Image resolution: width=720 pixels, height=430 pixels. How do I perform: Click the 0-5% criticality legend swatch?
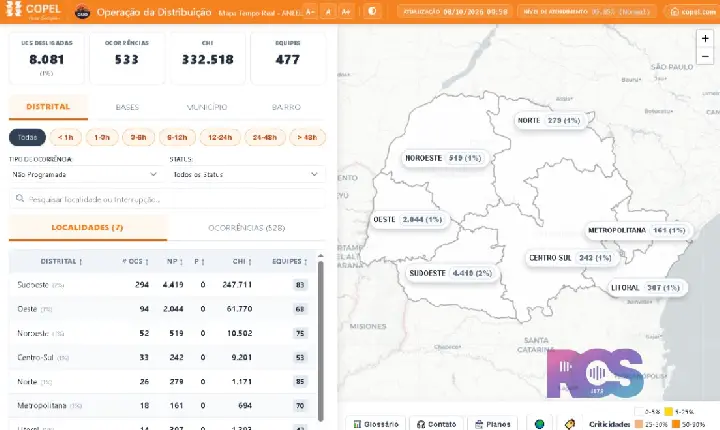click(x=639, y=412)
